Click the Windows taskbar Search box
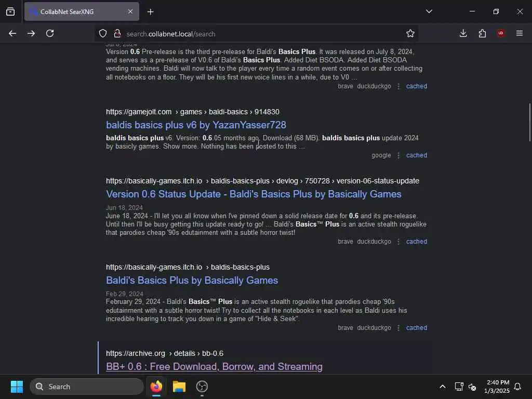 (x=87, y=387)
